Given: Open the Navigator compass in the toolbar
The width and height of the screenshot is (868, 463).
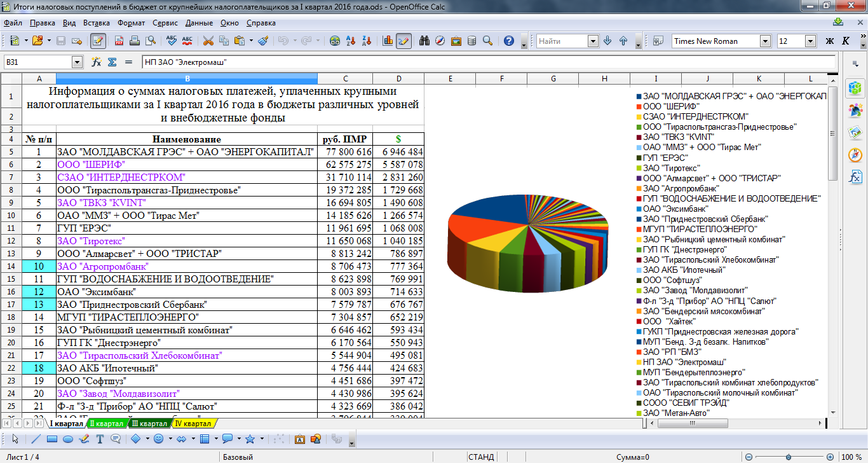Looking at the screenshot, I should 440,41.
